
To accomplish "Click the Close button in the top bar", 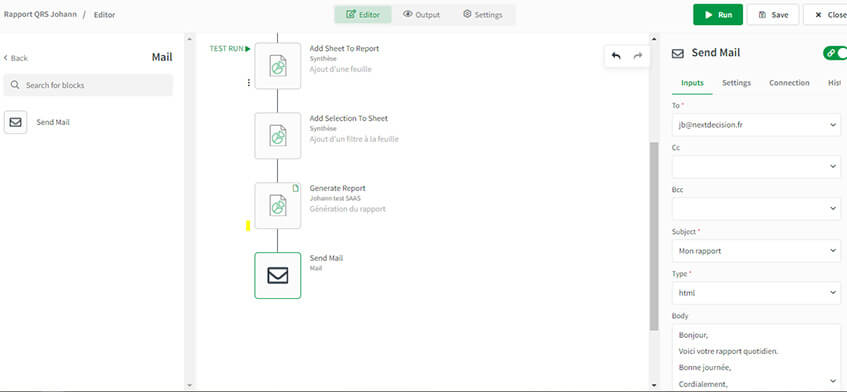I will (826, 15).
